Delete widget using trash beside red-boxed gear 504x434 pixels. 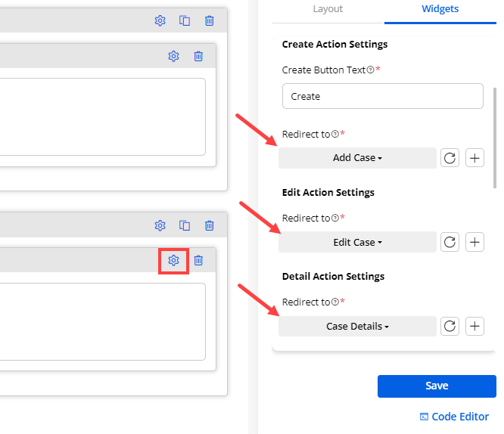click(x=198, y=260)
